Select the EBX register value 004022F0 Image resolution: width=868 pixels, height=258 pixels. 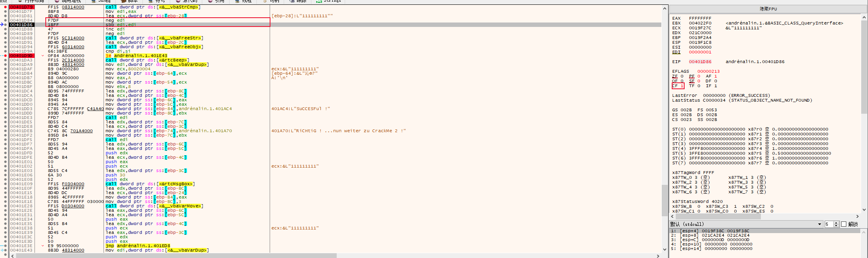pyautogui.click(x=700, y=23)
